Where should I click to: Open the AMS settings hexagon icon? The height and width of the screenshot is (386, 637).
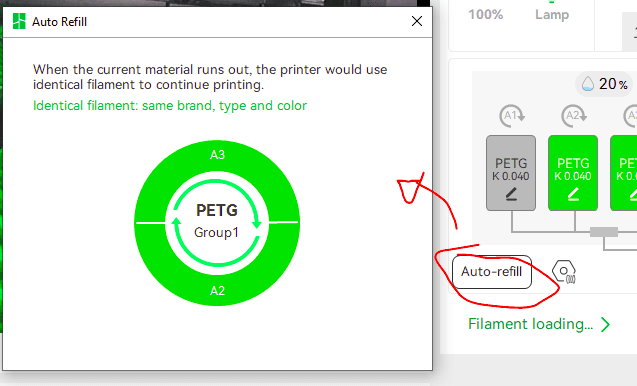(x=564, y=272)
